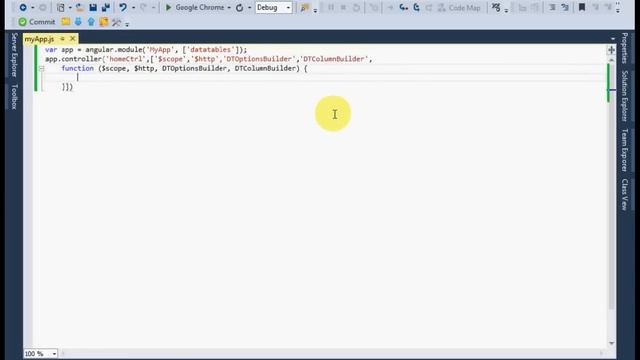Click the Step Into debug icon

[x=404, y=7]
